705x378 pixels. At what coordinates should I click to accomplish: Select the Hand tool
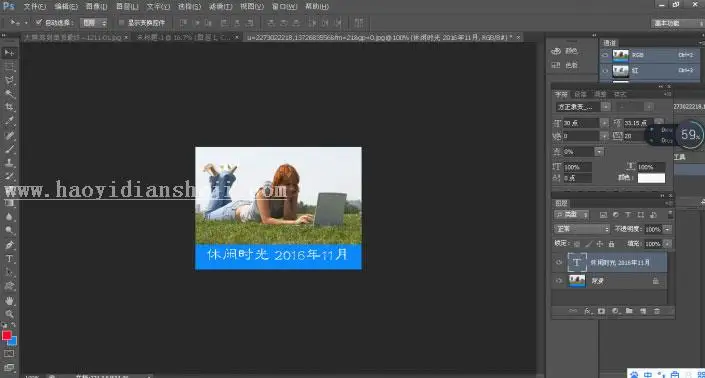[9, 301]
